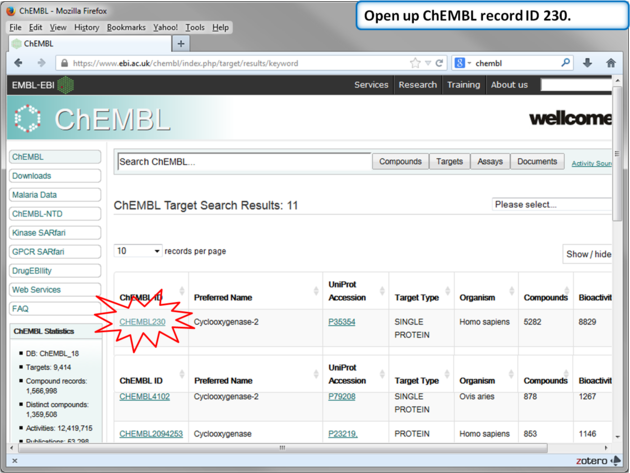Click the P35354 UniProt accession link
Image resolution: width=630 pixels, height=473 pixels.
click(341, 322)
